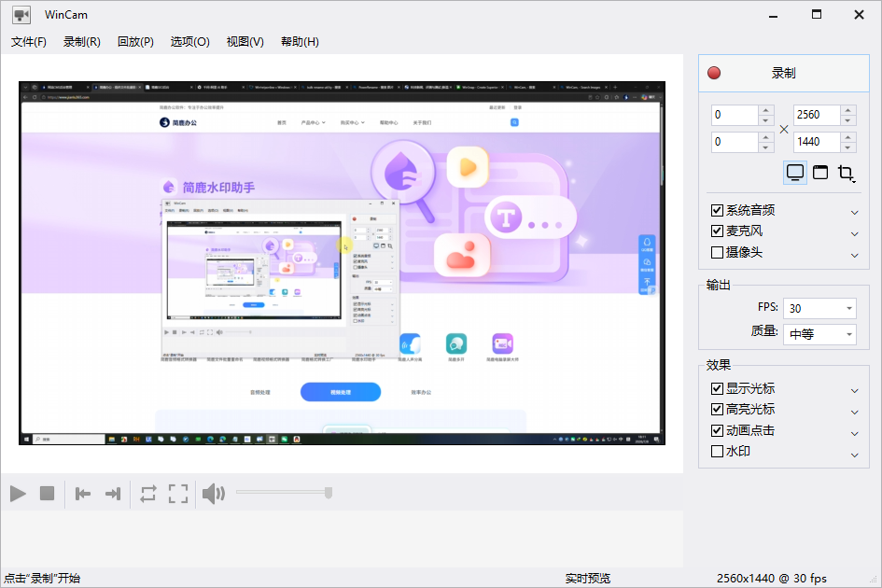This screenshot has height=588, width=882.
Task: Click the width field showing 2560
Action: 817,115
